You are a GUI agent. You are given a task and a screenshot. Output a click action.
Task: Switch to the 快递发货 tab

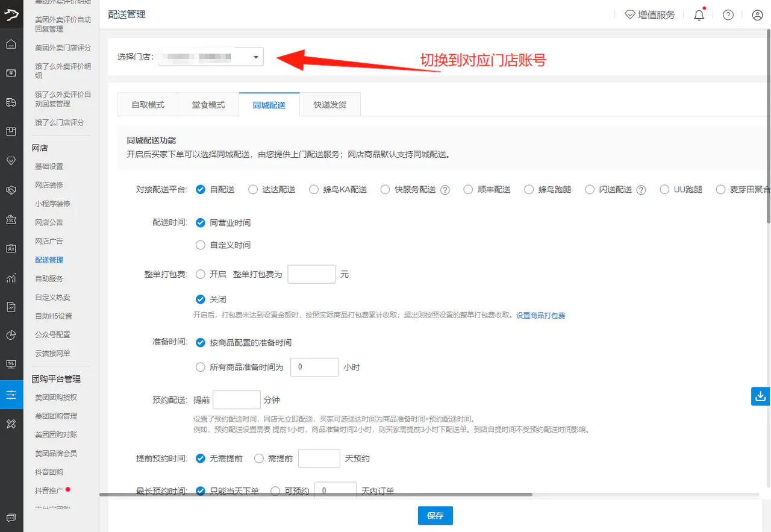tap(330, 104)
